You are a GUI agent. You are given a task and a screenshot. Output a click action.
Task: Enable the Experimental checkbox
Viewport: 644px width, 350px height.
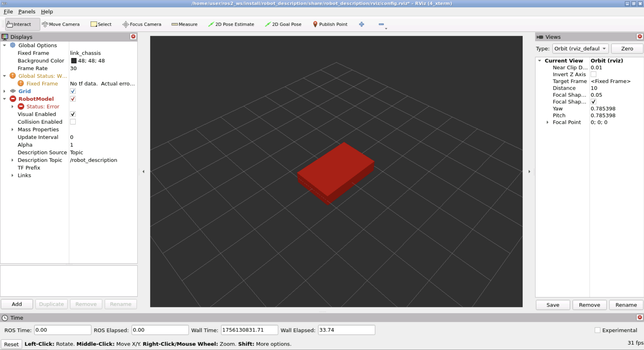click(598, 330)
